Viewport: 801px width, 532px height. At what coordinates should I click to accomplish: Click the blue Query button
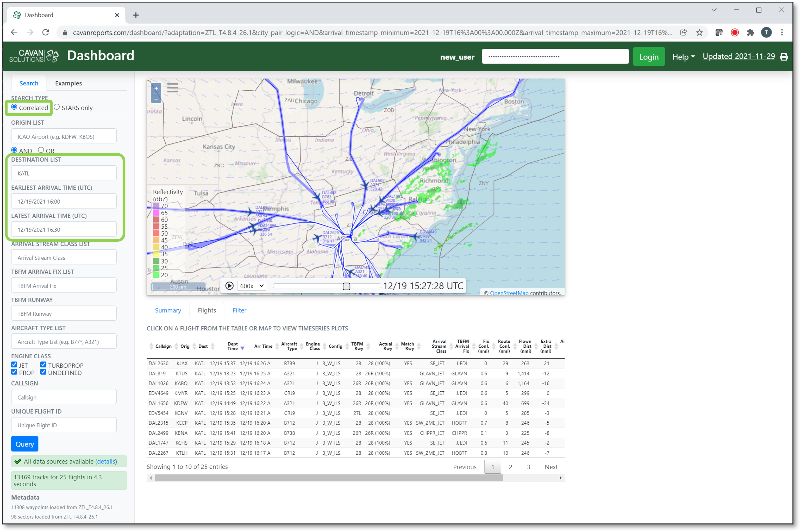point(24,444)
